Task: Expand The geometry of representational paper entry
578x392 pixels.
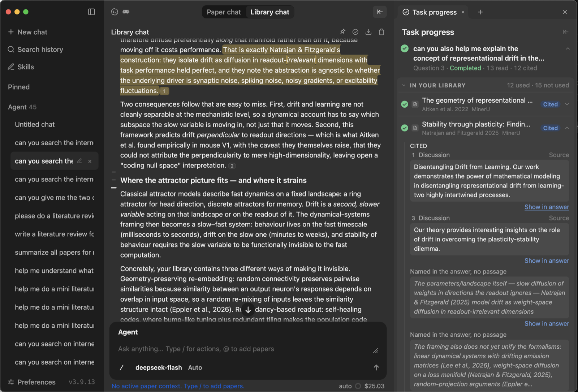Action: coord(567,104)
